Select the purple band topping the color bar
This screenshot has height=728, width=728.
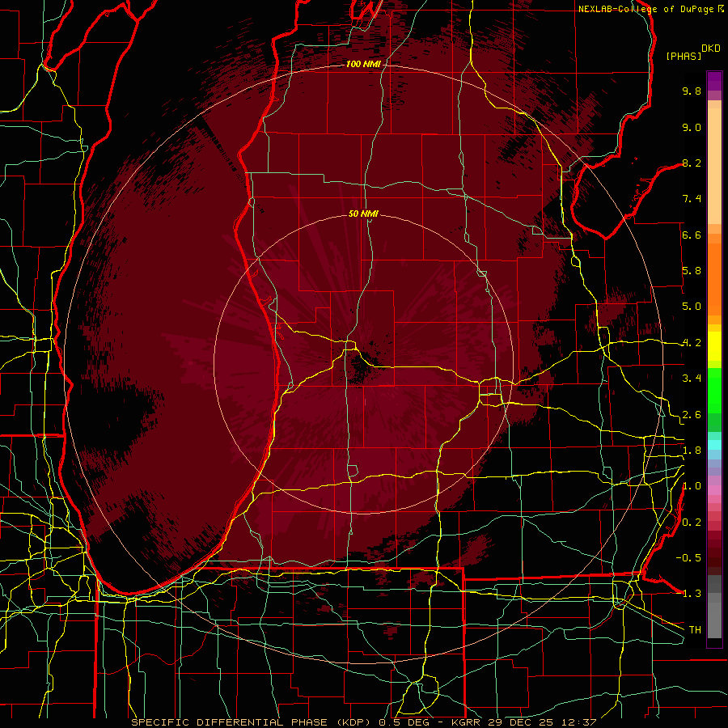[714, 81]
